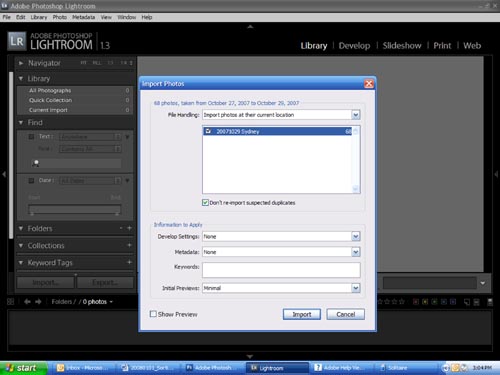Collapse the Library panel
Image resolution: width=500 pixels, height=375 pixels.
(x=21, y=79)
